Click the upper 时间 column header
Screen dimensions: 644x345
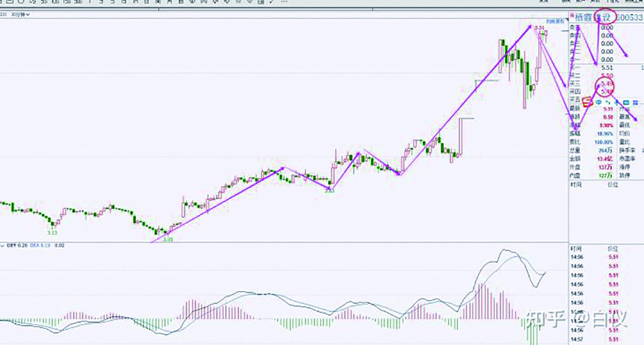click(576, 184)
